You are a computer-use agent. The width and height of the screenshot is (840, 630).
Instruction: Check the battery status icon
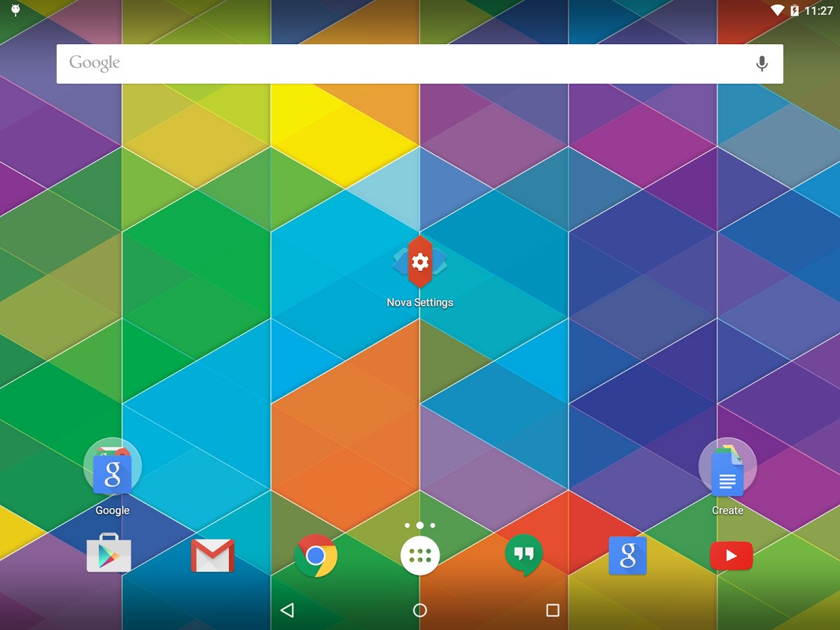pyautogui.click(x=795, y=10)
